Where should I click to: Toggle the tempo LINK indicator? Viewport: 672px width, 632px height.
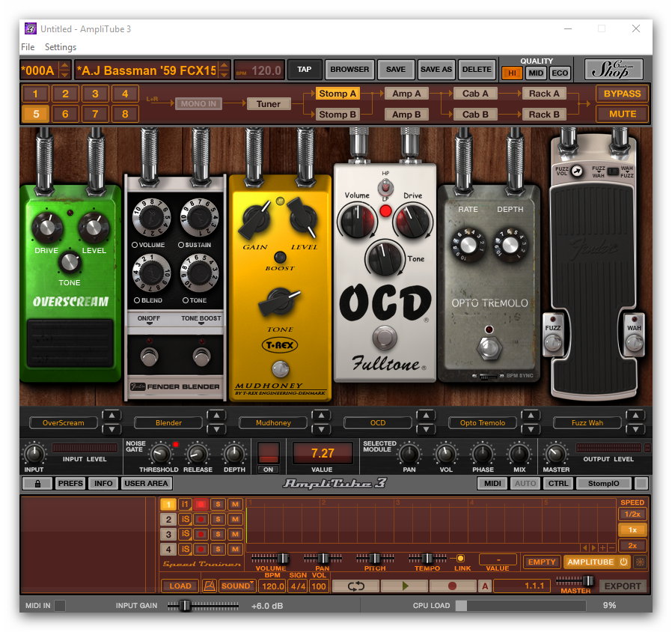460,559
